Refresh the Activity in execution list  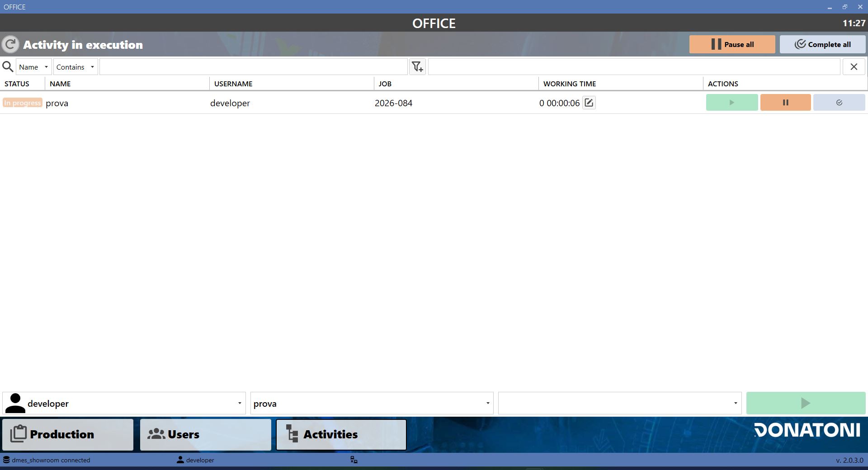(x=10, y=44)
